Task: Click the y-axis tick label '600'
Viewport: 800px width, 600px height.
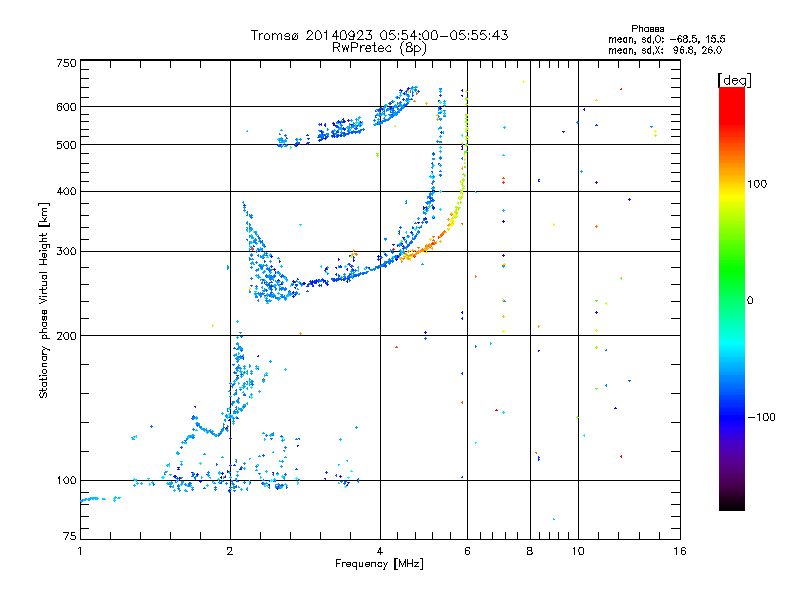Action: [66, 107]
